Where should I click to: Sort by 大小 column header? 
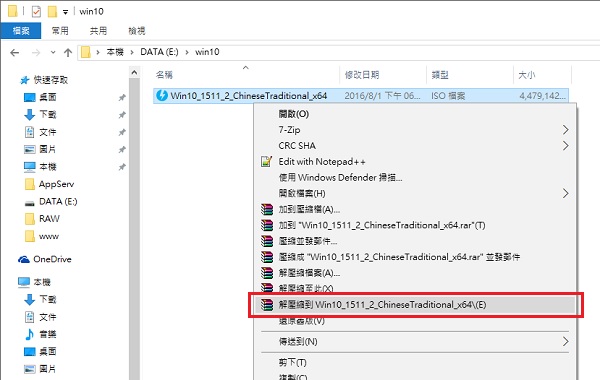pyautogui.click(x=527, y=75)
